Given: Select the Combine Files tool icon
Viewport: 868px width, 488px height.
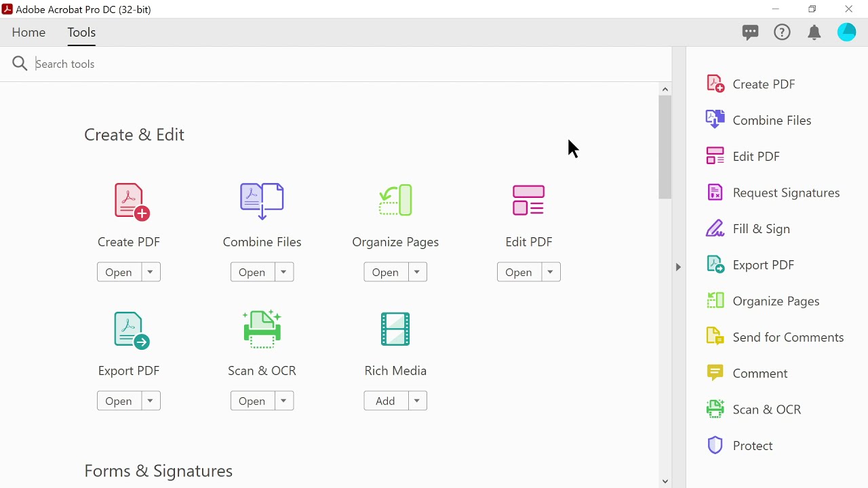Looking at the screenshot, I should (262, 201).
